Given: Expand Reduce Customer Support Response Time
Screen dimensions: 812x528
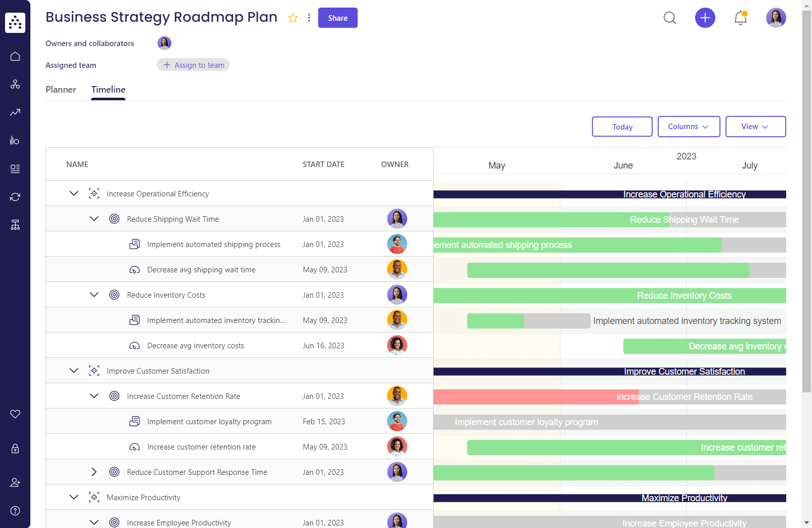Looking at the screenshot, I should point(94,471).
